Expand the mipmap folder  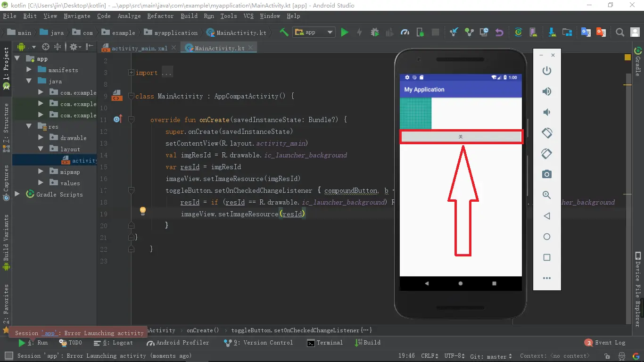(x=41, y=172)
